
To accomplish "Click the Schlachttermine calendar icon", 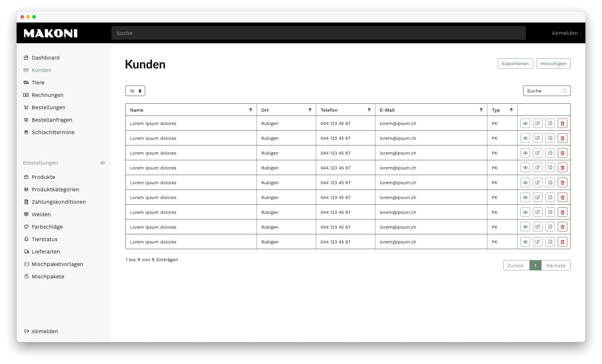I will tap(26, 132).
